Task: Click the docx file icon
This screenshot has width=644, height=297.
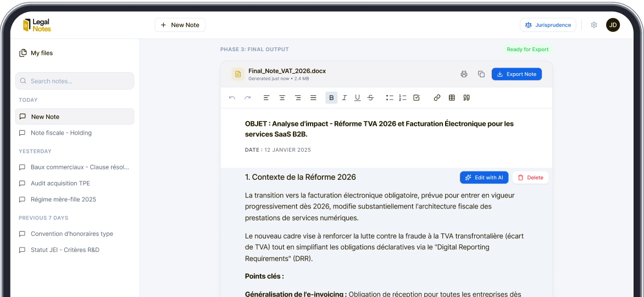Action: (x=238, y=74)
